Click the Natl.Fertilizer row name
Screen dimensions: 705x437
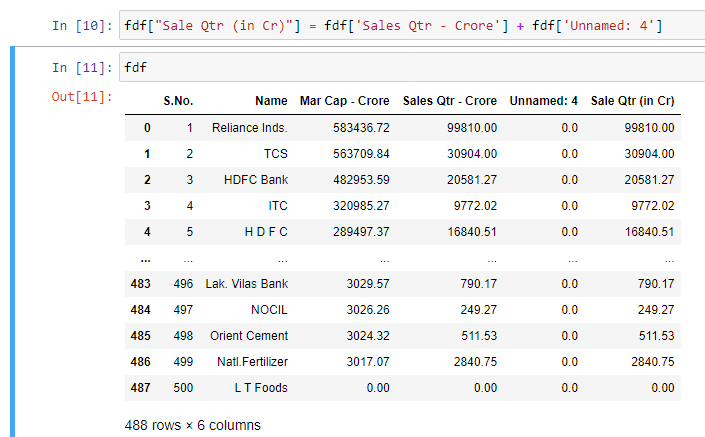(249, 362)
